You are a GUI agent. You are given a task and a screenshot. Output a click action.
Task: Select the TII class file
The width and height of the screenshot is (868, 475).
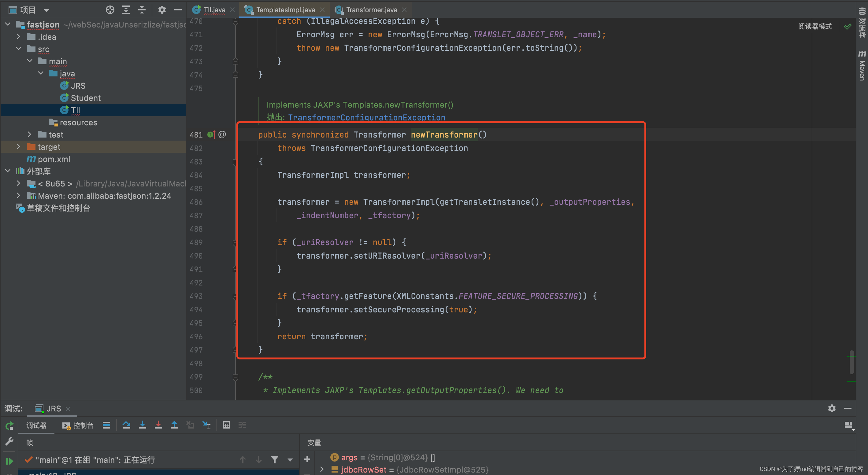(70, 110)
